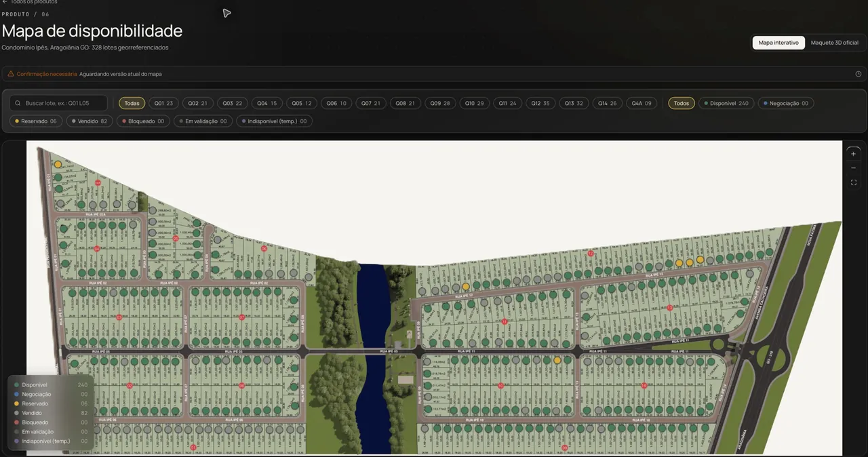This screenshot has width=868, height=457.
Task: Zoom in the map with the plus button
Action: (853, 154)
